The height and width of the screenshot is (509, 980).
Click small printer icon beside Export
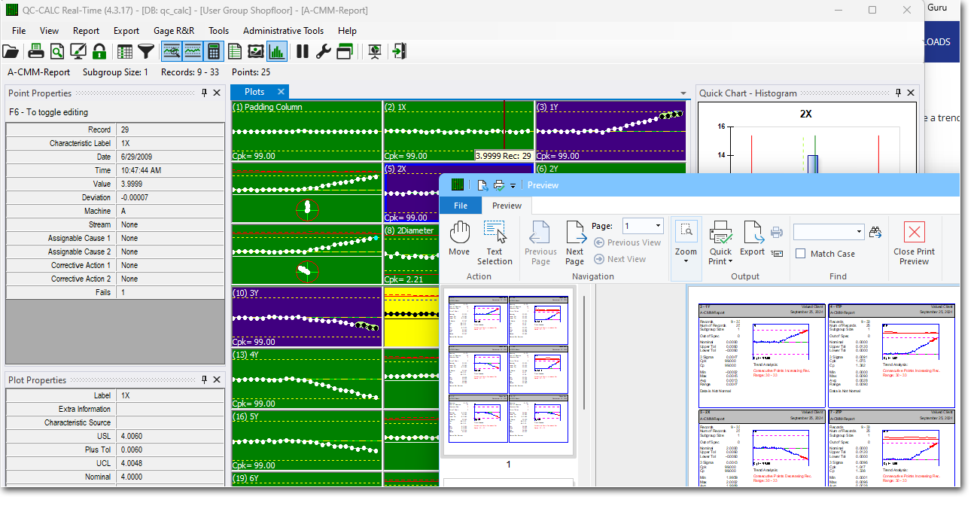tap(777, 232)
